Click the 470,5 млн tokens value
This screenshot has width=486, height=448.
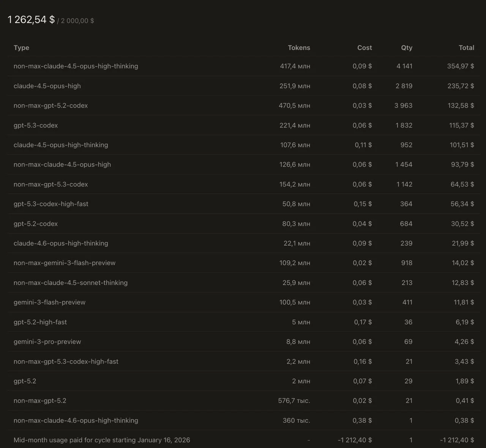294,106
